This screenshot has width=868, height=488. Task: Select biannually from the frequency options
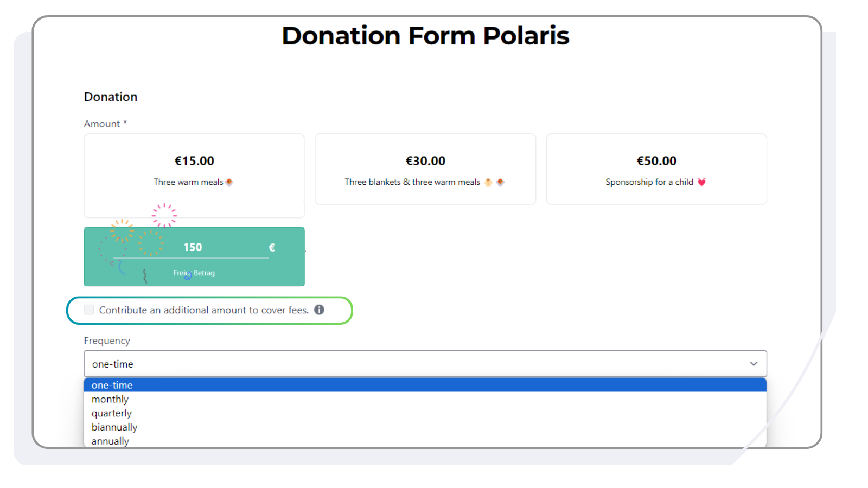tap(114, 427)
